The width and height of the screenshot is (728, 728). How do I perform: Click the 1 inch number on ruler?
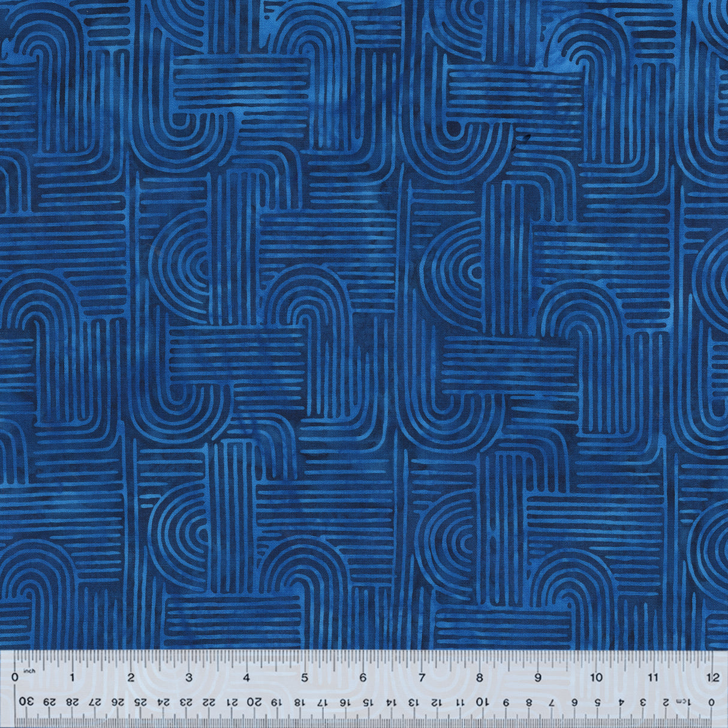click(x=73, y=678)
